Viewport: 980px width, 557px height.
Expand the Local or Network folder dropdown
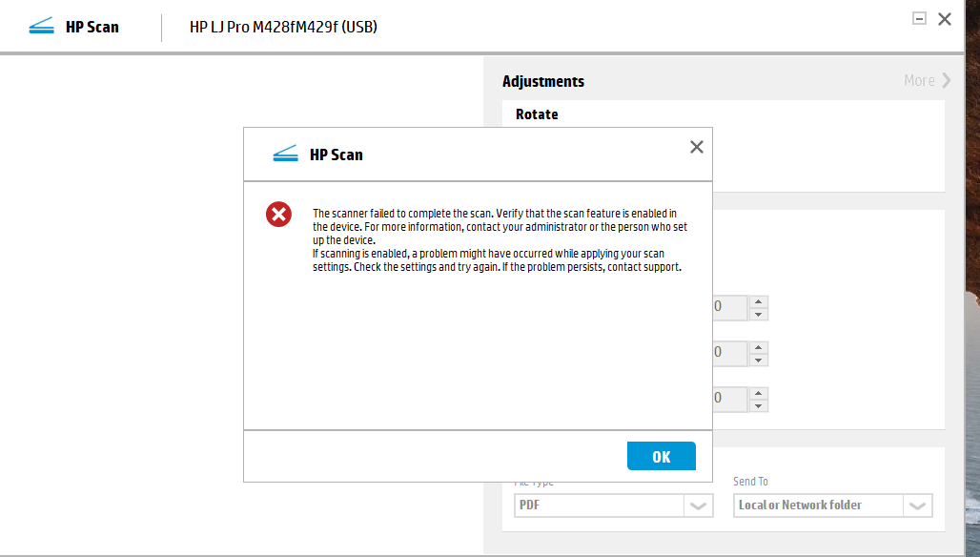tap(917, 505)
